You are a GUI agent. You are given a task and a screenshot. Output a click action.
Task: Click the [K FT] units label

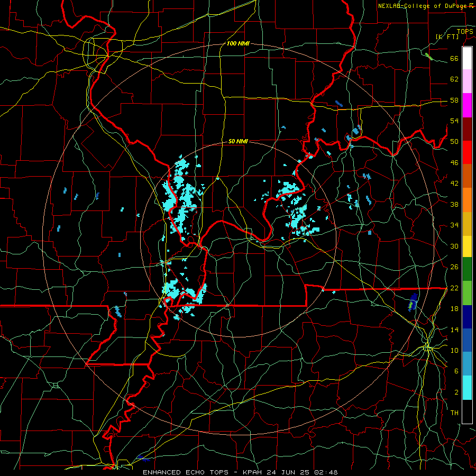pyautogui.click(x=447, y=36)
